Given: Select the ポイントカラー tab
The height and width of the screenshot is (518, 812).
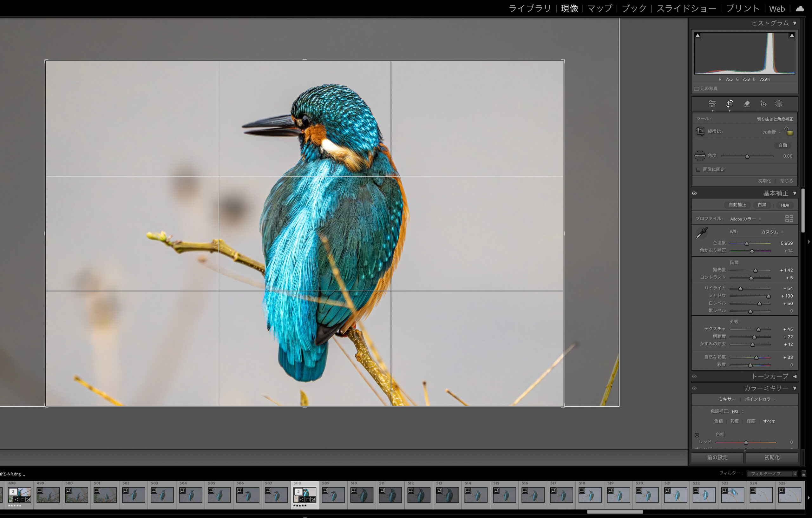Looking at the screenshot, I should pyautogui.click(x=760, y=399).
